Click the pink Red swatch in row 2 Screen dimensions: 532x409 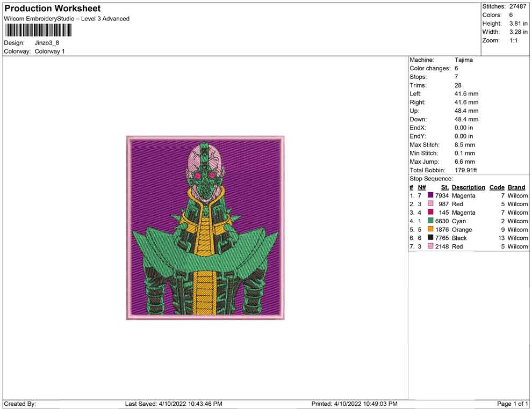pyautogui.click(x=430, y=203)
